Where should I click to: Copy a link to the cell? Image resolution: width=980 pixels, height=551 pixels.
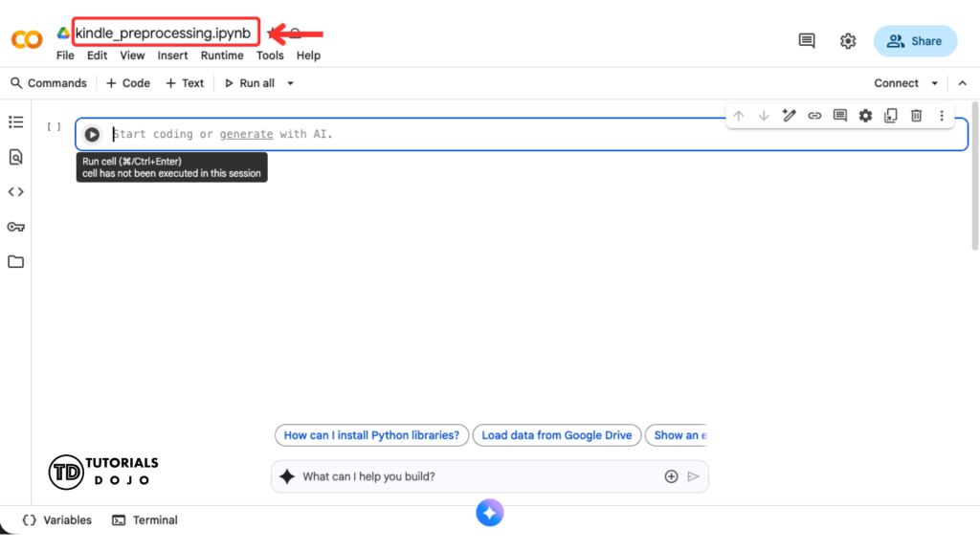[814, 115]
